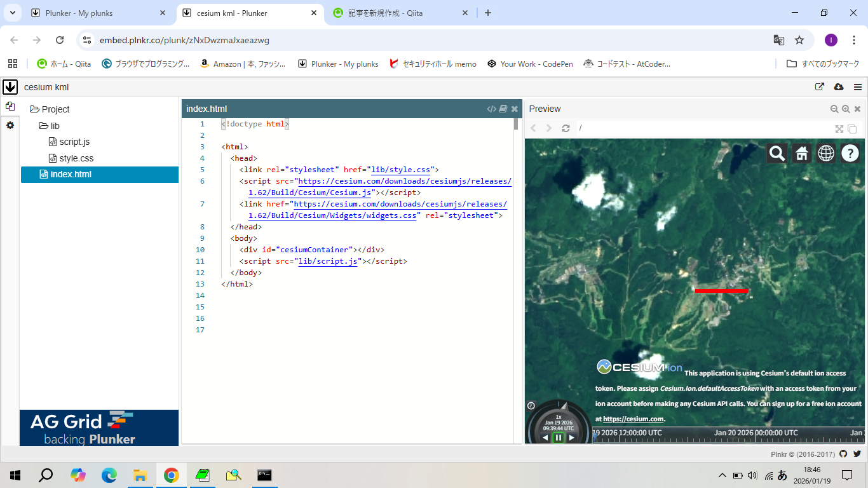
Task: Switch to Plunker - My plunks tab
Action: pyautogui.click(x=98, y=13)
